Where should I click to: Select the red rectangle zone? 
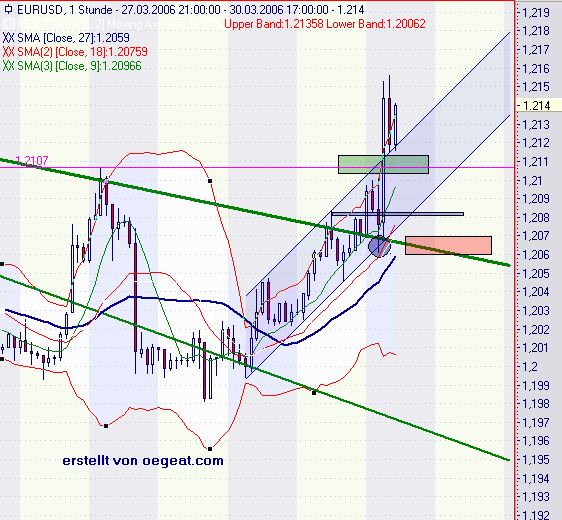click(x=448, y=245)
